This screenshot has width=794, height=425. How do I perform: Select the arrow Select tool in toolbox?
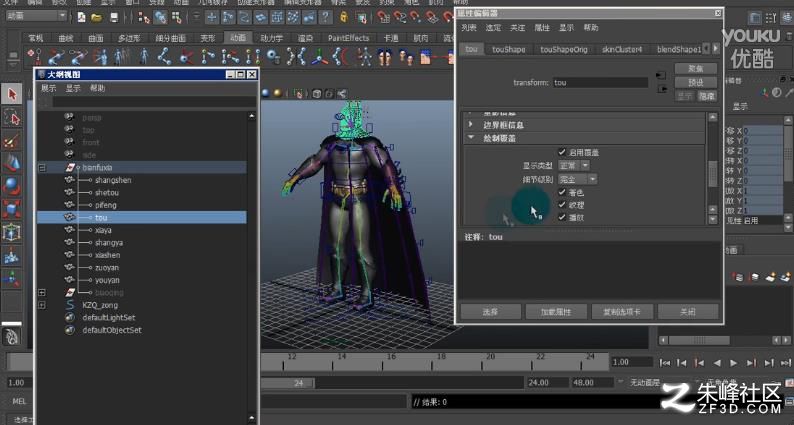(12, 94)
